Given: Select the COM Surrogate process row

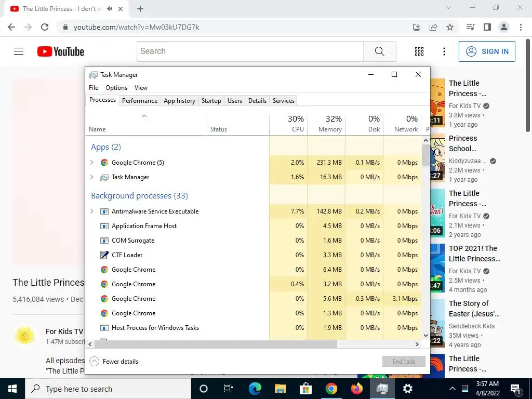Looking at the screenshot, I should coord(253,240).
